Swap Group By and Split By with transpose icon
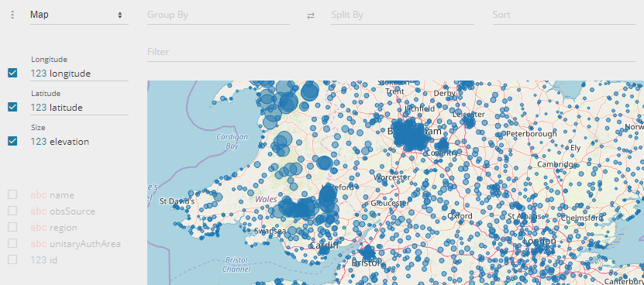The width and height of the screenshot is (644, 285). tap(311, 15)
